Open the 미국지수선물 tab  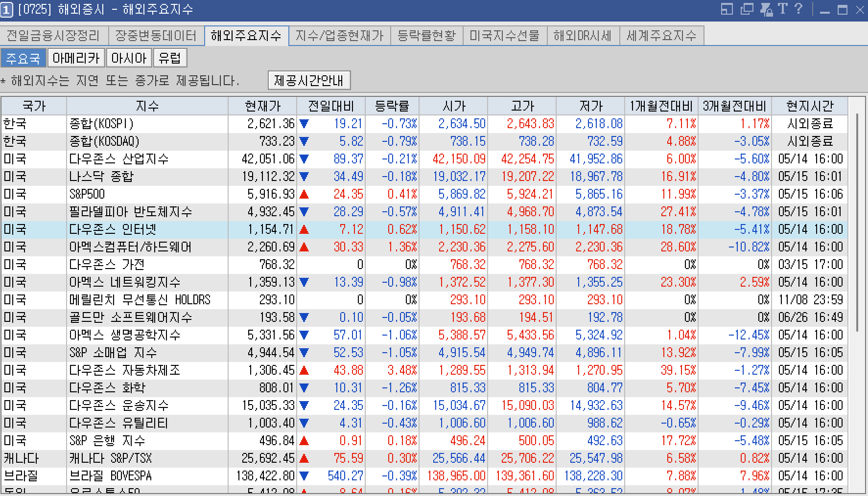[x=505, y=35]
